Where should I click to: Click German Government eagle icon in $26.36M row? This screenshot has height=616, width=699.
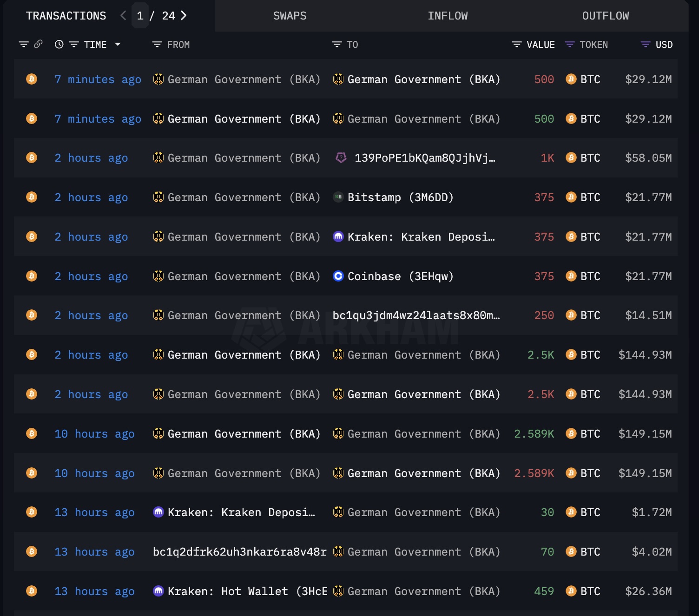tap(338, 591)
